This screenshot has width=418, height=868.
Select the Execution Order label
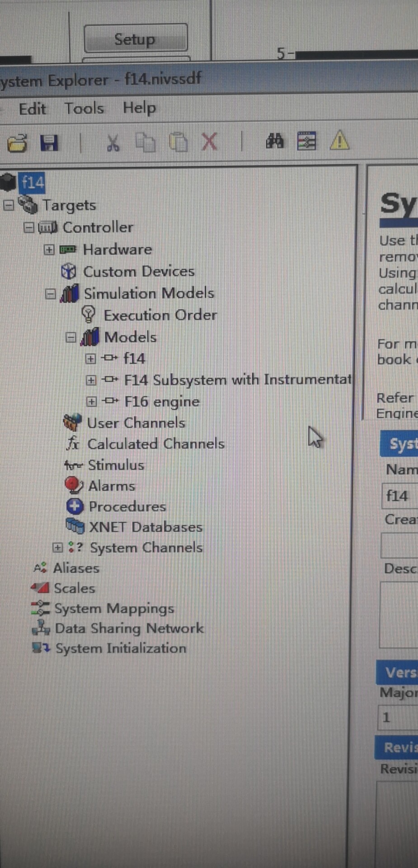[160, 315]
